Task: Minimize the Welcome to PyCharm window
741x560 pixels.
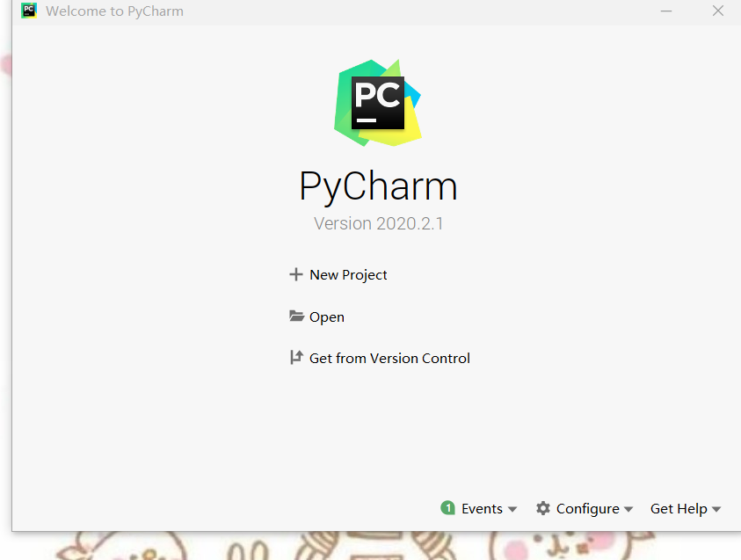Action: (x=666, y=11)
